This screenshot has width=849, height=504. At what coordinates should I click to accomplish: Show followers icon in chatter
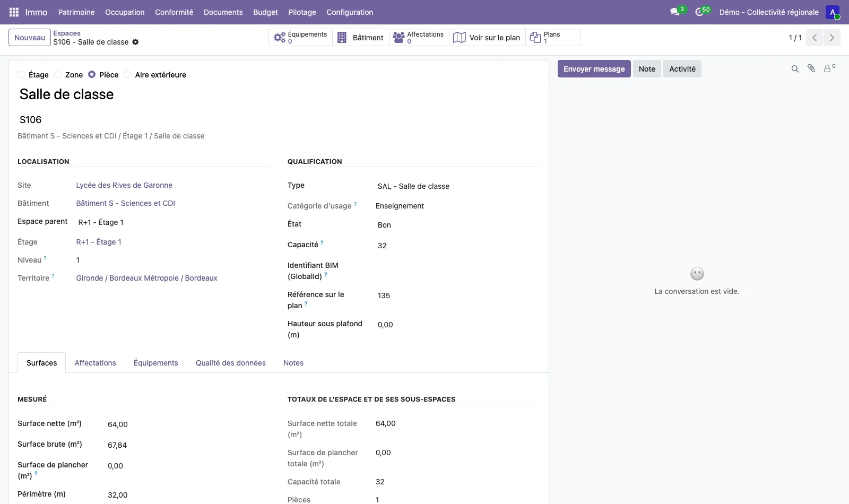pyautogui.click(x=829, y=68)
